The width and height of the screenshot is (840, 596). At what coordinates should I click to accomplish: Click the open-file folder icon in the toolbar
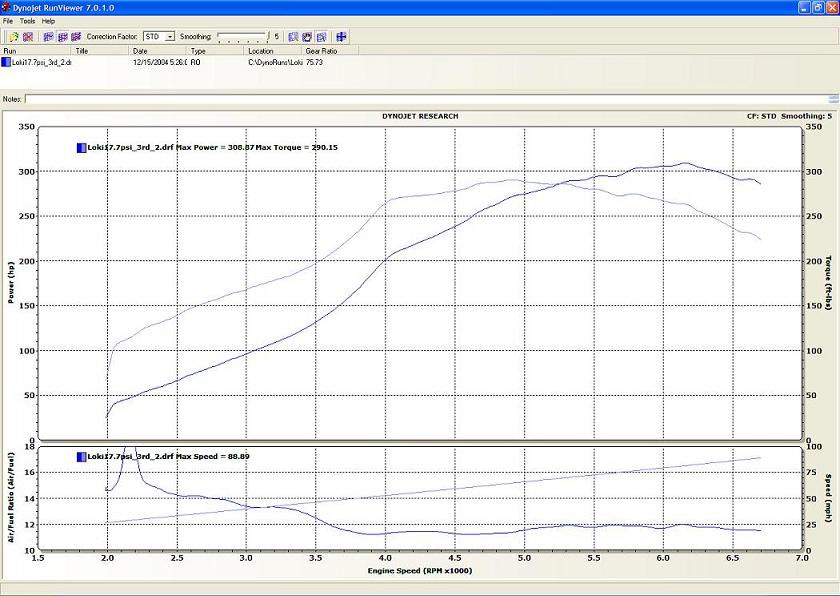click(x=14, y=36)
